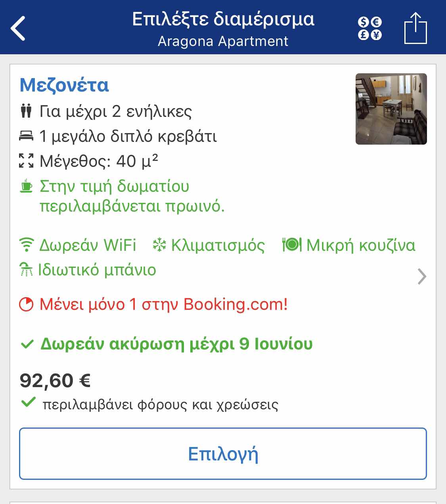Viewport: 446px width, 504px height.
Task: Tap the air conditioning snowflake icon
Action: [159, 245]
